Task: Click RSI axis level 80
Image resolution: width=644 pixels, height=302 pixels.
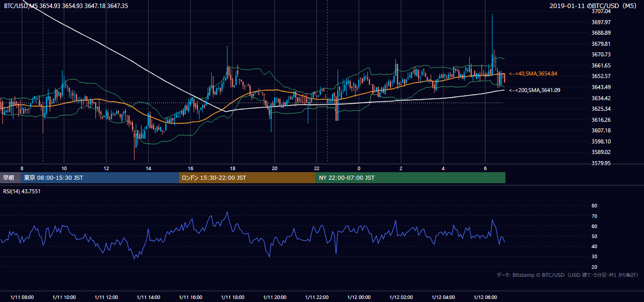Action: [594, 206]
